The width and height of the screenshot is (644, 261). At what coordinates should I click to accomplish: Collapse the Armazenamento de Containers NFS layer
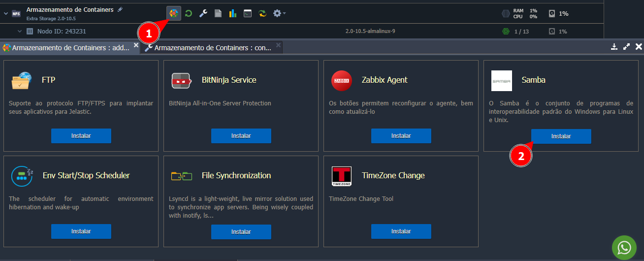[6, 13]
